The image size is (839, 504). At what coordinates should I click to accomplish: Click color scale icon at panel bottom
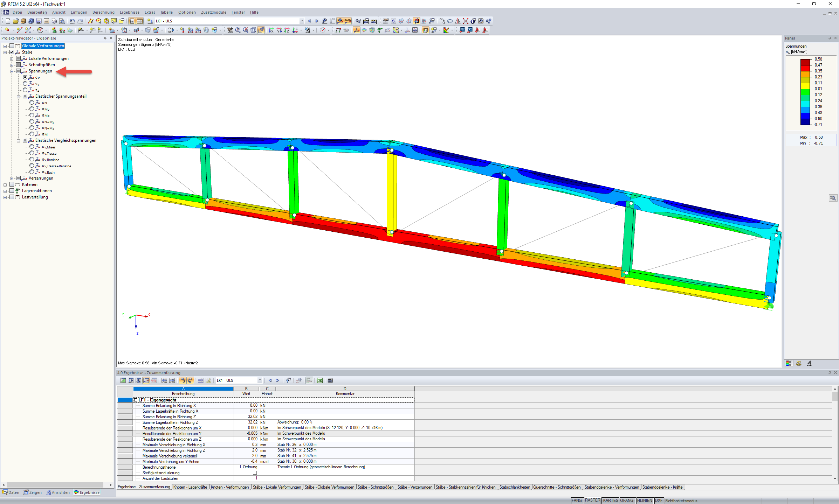[789, 363]
